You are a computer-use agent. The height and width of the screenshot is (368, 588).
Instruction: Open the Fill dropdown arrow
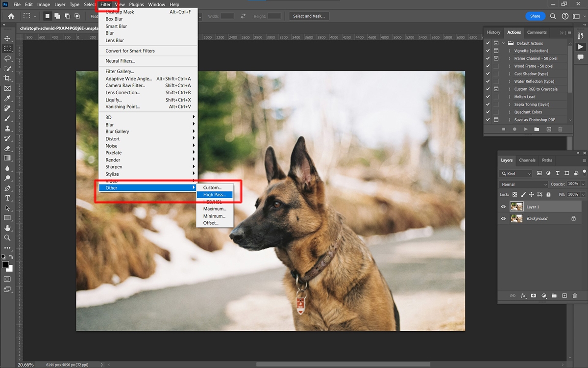click(583, 195)
